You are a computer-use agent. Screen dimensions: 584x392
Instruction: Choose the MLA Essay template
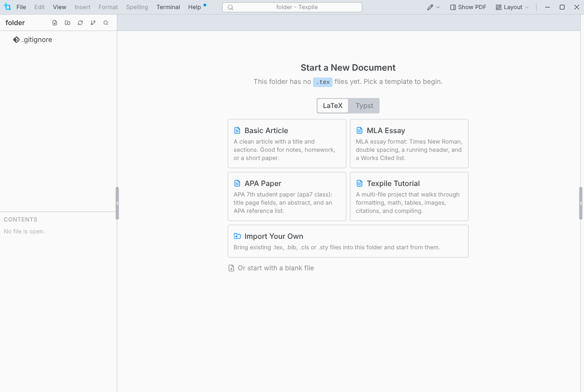tap(409, 144)
